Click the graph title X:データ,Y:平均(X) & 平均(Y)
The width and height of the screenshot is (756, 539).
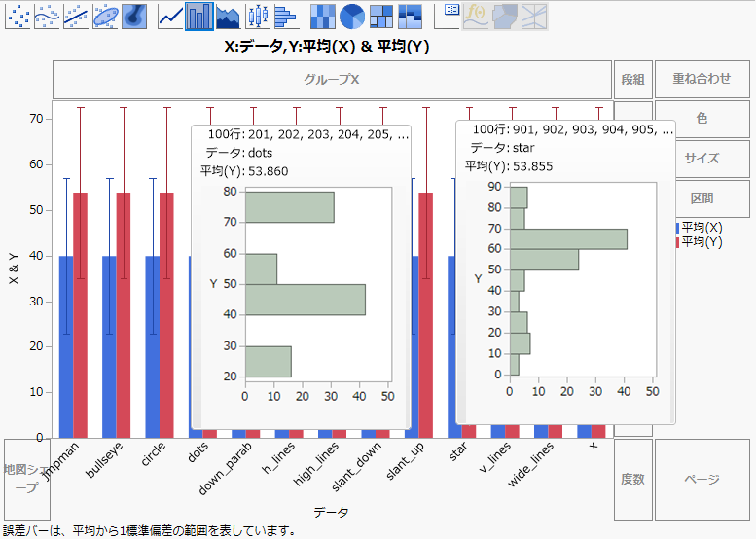(326, 47)
